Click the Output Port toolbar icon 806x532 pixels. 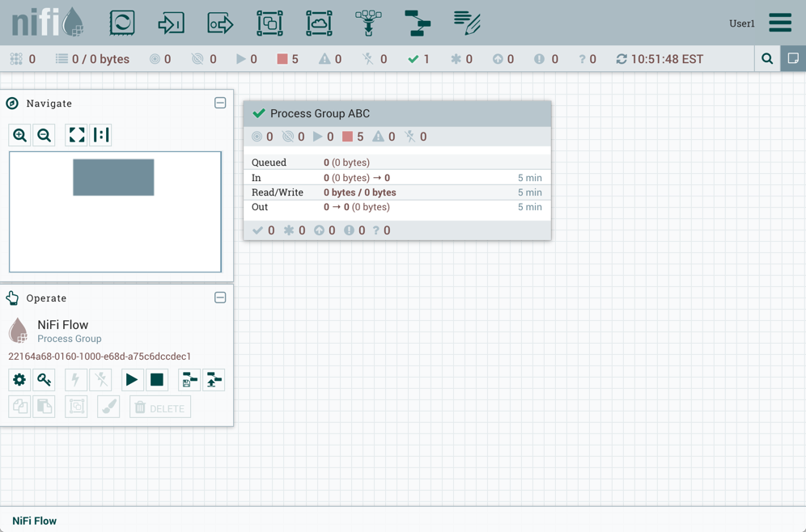click(220, 23)
